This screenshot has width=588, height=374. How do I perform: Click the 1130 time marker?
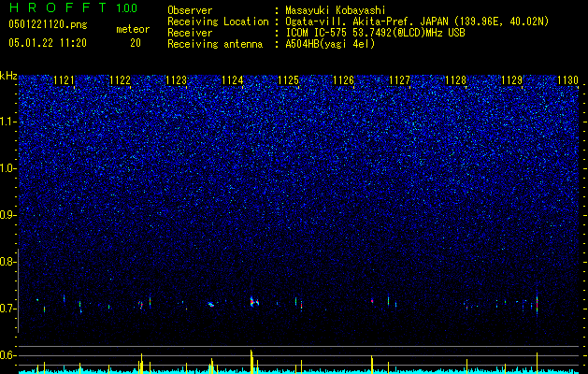567,80
